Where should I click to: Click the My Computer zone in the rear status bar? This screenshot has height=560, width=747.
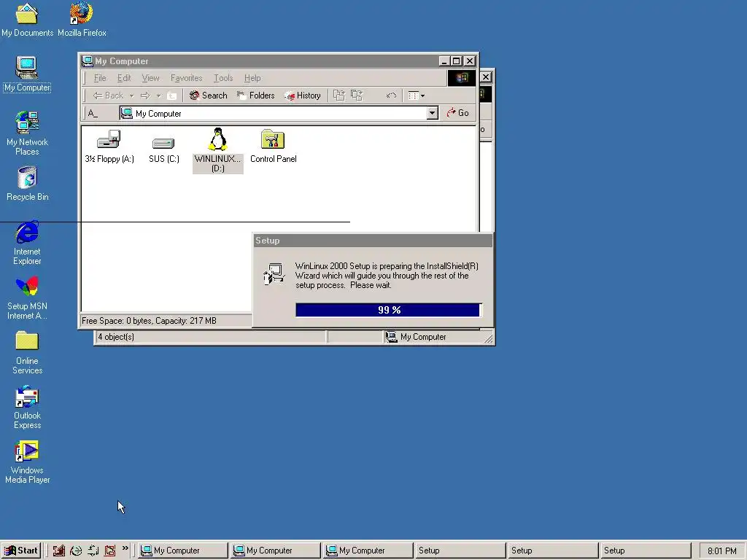pos(416,337)
